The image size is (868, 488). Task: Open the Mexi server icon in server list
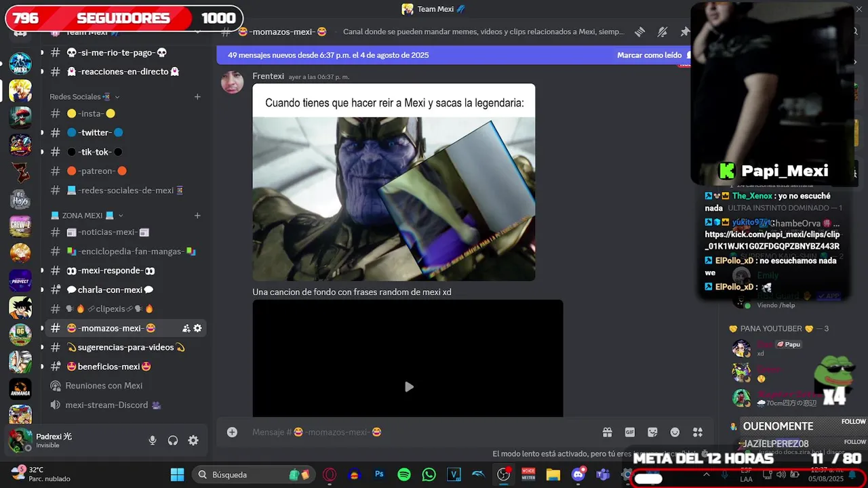tap(20, 64)
